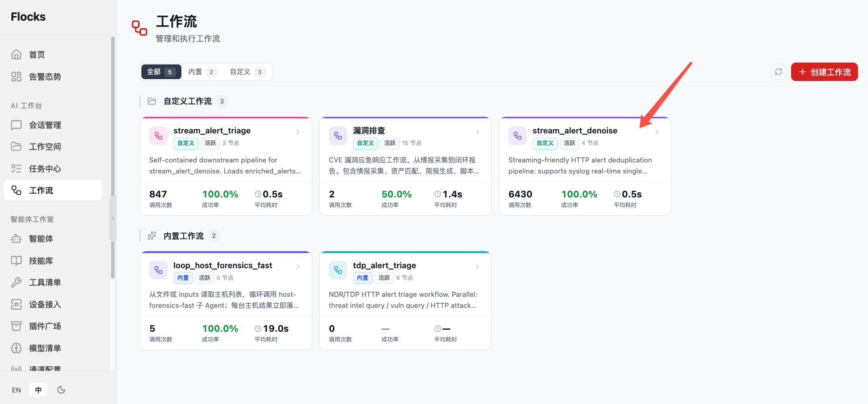The height and width of the screenshot is (404, 868).
Task: Click 847 调用次数 value
Action: (x=158, y=194)
